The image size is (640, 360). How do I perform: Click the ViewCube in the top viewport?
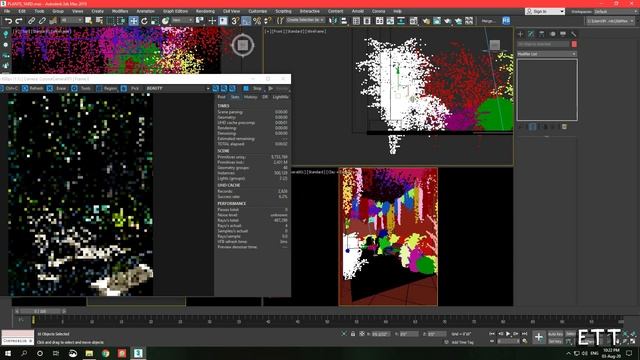click(x=242, y=45)
